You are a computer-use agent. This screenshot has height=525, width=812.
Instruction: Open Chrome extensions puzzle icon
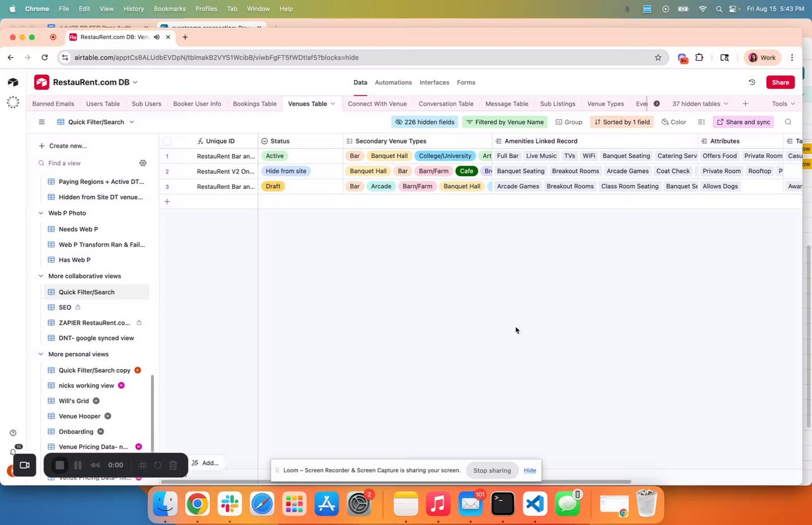(x=699, y=57)
